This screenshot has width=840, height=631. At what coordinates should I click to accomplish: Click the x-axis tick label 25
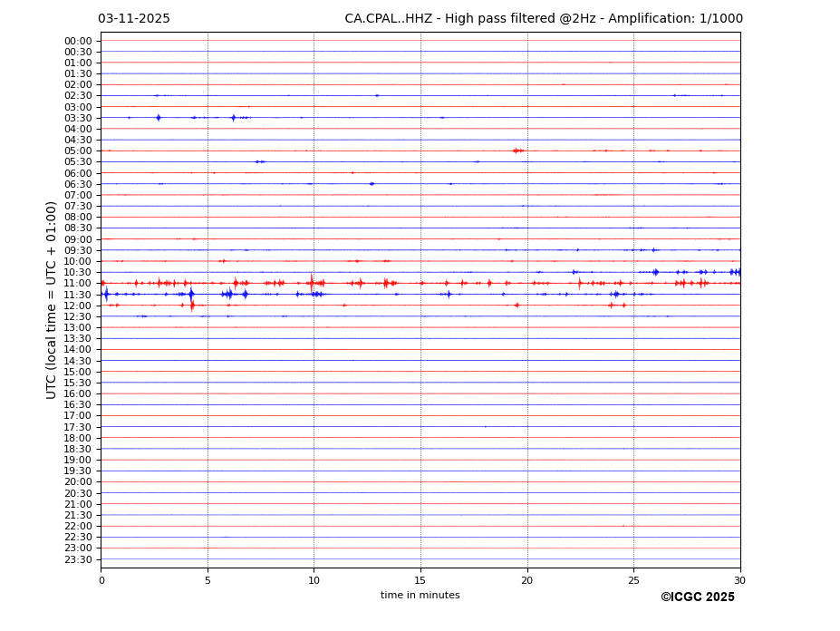[633, 580]
